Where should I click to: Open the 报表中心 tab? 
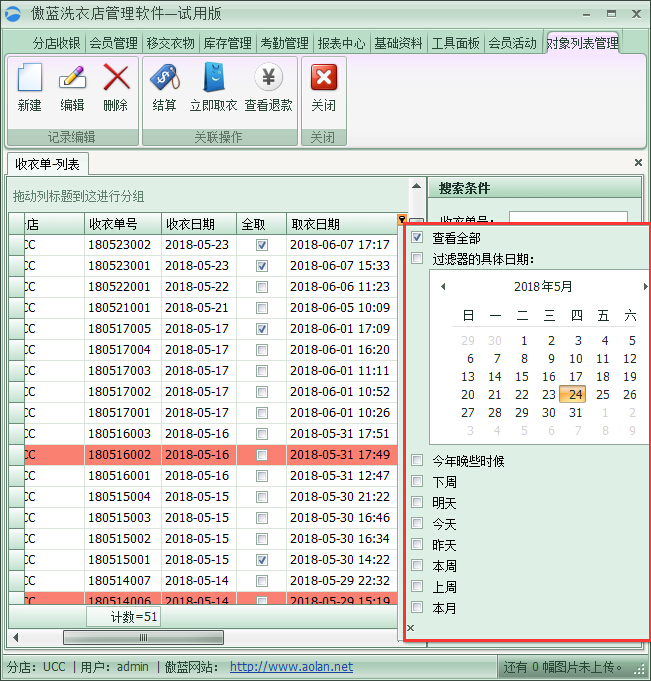click(x=341, y=43)
